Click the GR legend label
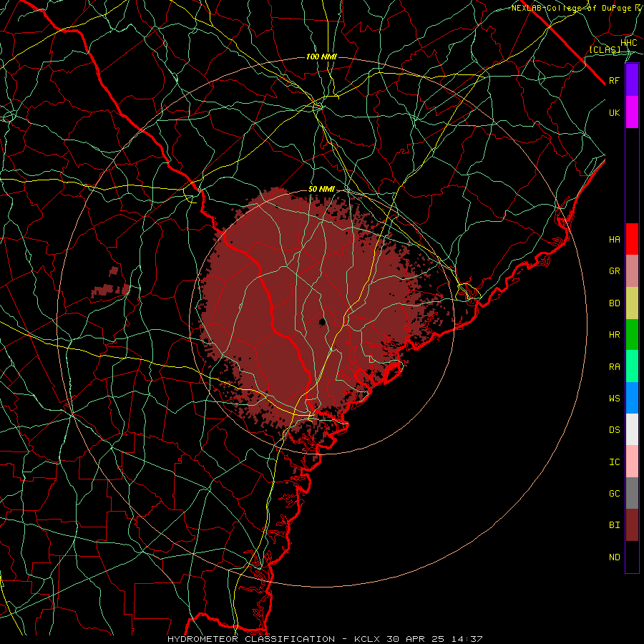 tap(615, 271)
